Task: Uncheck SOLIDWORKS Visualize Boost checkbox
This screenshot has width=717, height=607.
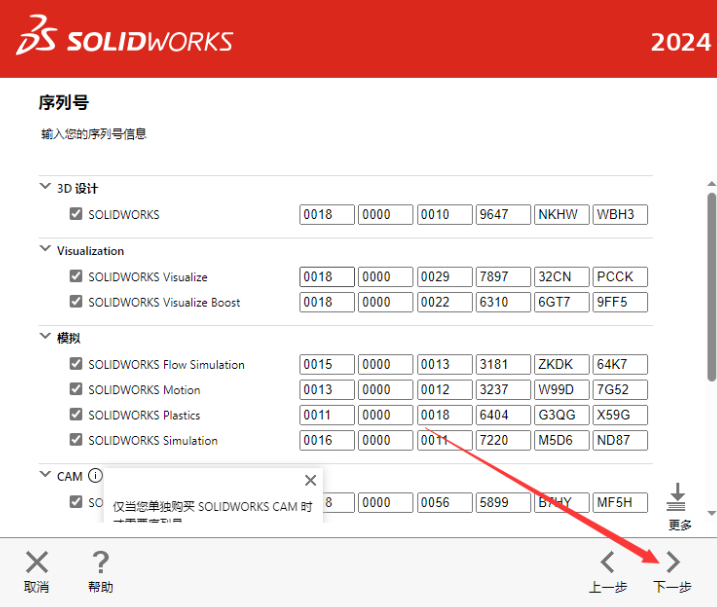Action: (76, 302)
